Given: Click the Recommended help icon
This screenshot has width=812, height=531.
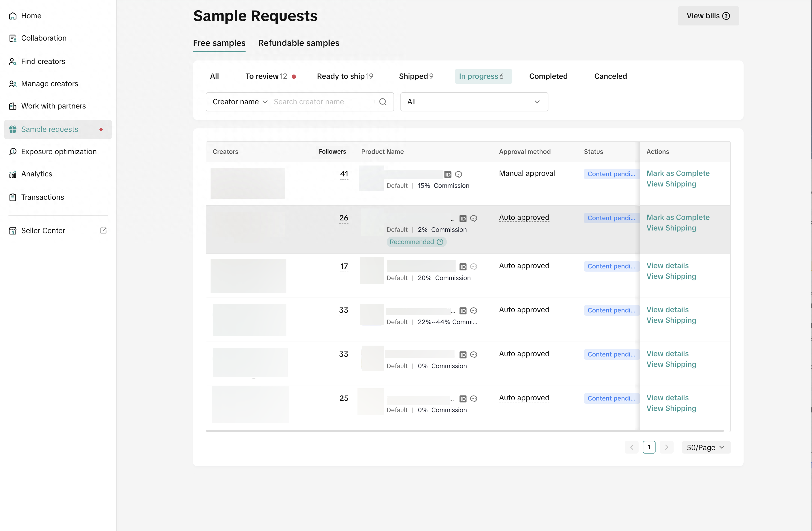Looking at the screenshot, I should [x=440, y=242].
